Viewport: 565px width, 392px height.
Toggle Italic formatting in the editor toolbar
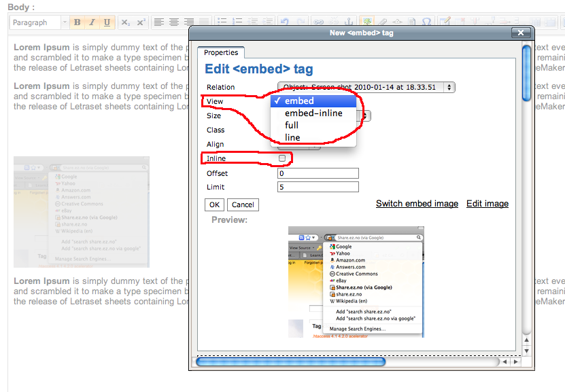pos(92,22)
